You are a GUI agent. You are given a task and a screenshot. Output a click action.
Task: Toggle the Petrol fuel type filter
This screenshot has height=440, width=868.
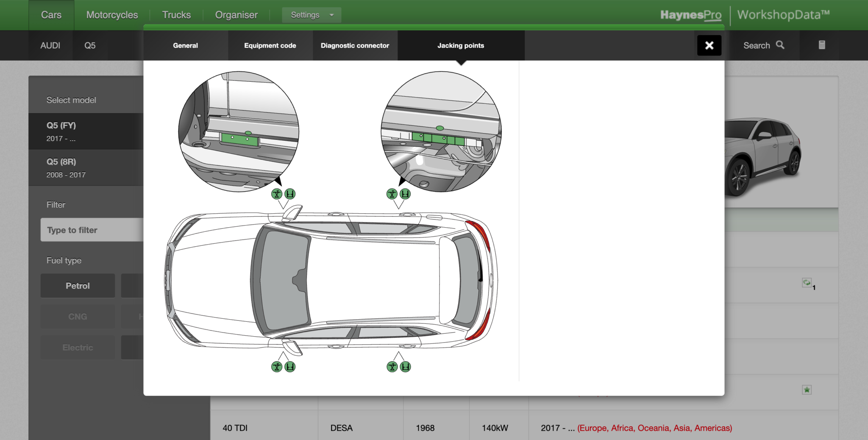click(78, 286)
